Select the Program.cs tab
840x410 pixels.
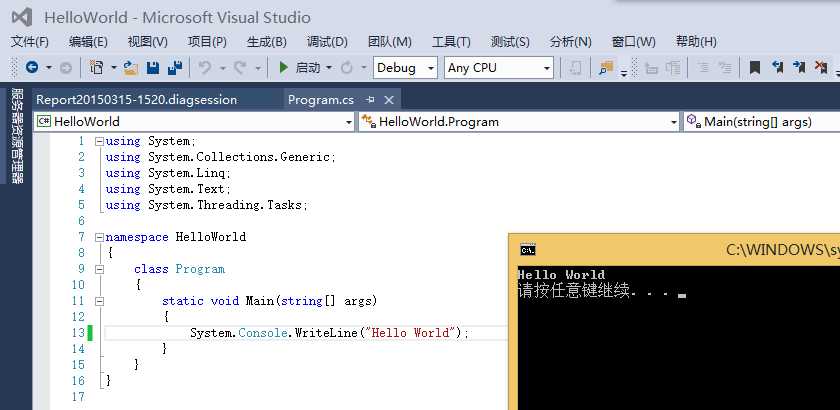[x=321, y=100]
